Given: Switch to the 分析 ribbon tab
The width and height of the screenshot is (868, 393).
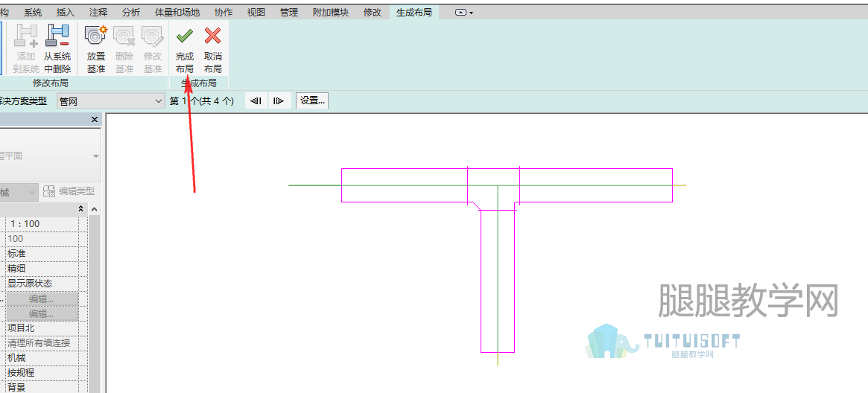Looking at the screenshot, I should [131, 12].
